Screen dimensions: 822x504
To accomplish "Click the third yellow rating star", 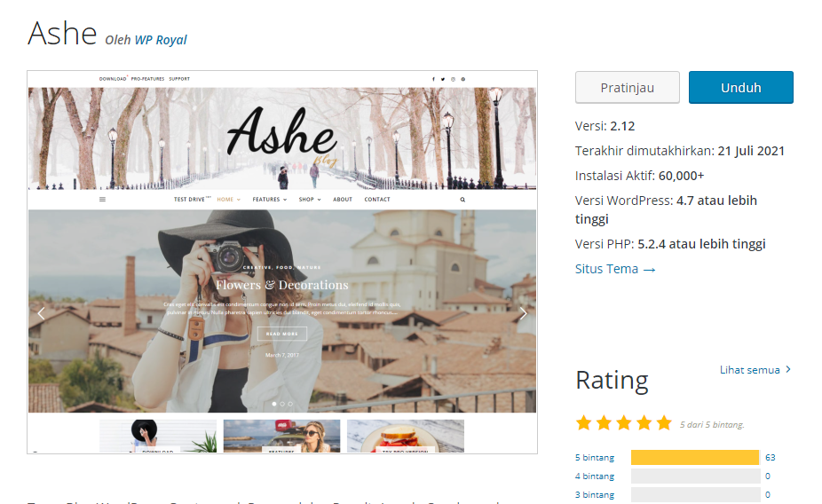I will (x=624, y=422).
